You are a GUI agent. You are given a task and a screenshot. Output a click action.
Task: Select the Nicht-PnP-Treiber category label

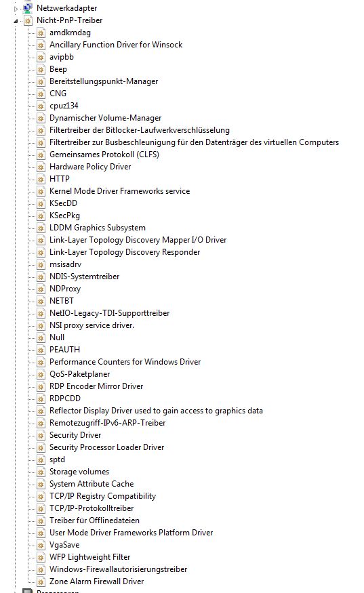pyautogui.click(x=69, y=20)
